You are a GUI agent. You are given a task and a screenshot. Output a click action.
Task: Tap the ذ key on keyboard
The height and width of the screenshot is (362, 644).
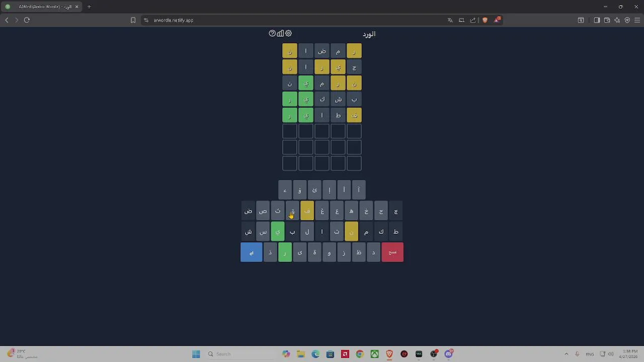click(x=270, y=252)
